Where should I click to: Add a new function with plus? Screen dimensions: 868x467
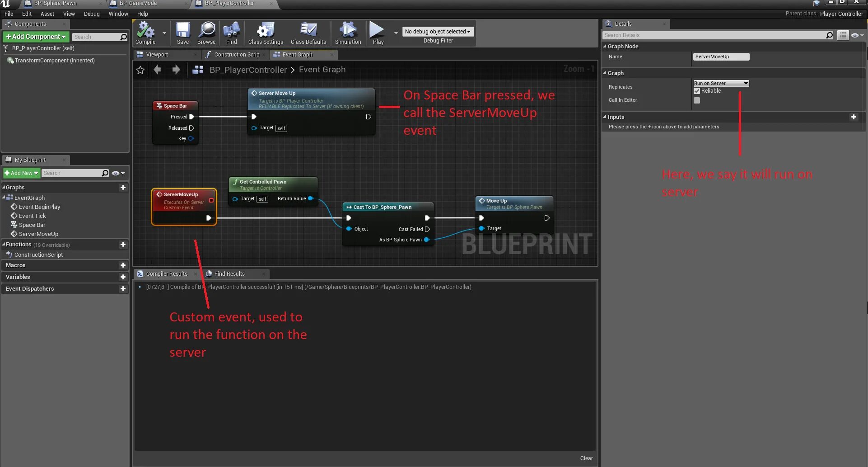pyautogui.click(x=123, y=245)
